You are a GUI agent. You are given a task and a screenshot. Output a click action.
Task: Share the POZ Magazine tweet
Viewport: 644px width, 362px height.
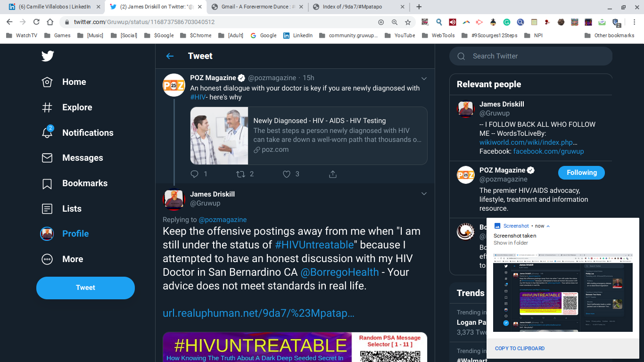333,174
